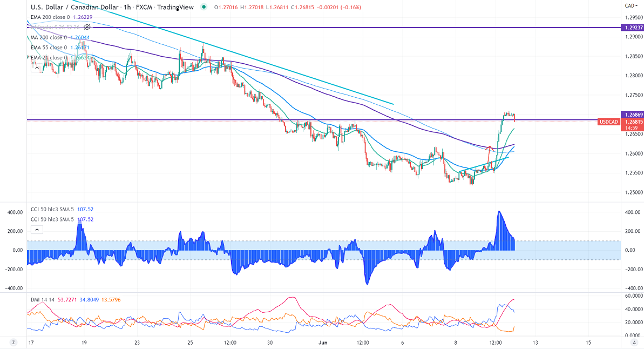Screen dimensions: 644x349
Task: Click the A auto-scale button
Action: (x=634, y=343)
